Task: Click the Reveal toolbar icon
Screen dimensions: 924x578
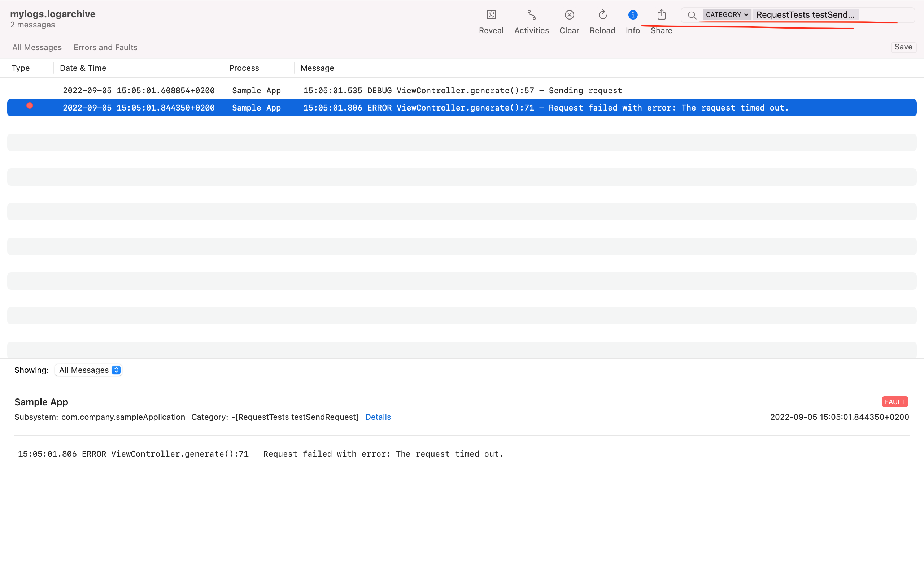Action: [x=491, y=15]
